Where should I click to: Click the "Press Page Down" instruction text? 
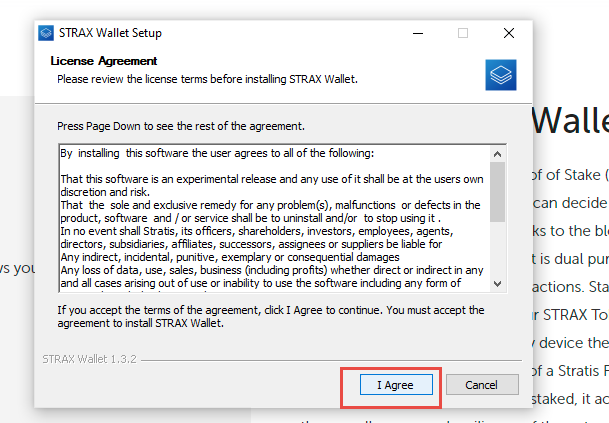click(180, 127)
